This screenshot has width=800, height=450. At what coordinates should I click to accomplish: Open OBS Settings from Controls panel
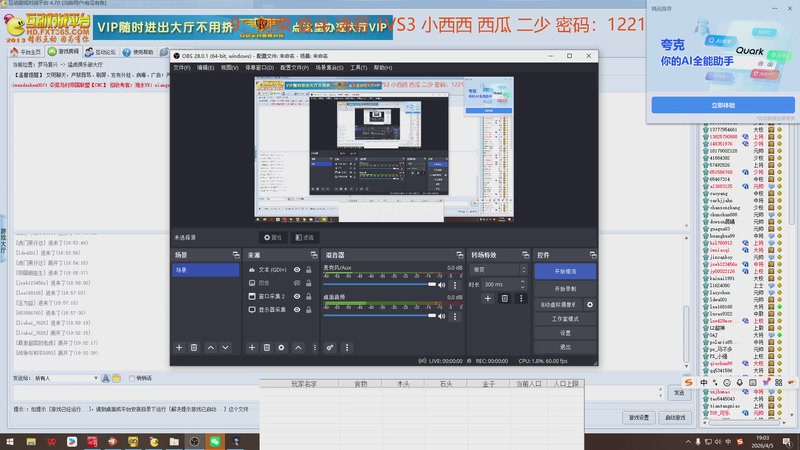[x=565, y=333]
